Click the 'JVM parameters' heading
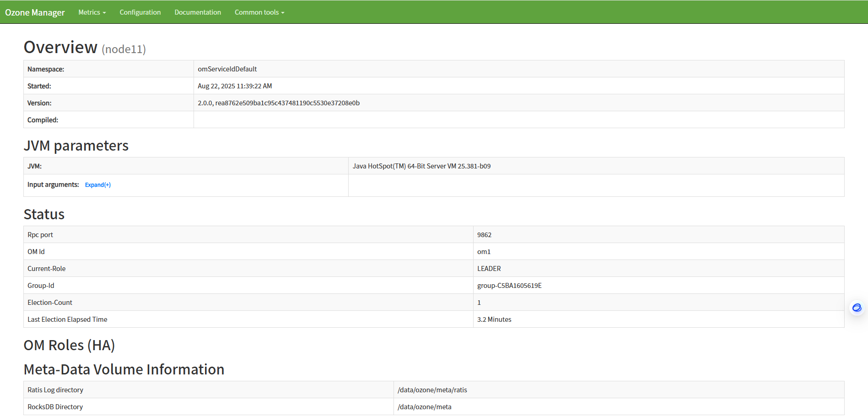Viewport: 868px width, 417px height. point(76,146)
